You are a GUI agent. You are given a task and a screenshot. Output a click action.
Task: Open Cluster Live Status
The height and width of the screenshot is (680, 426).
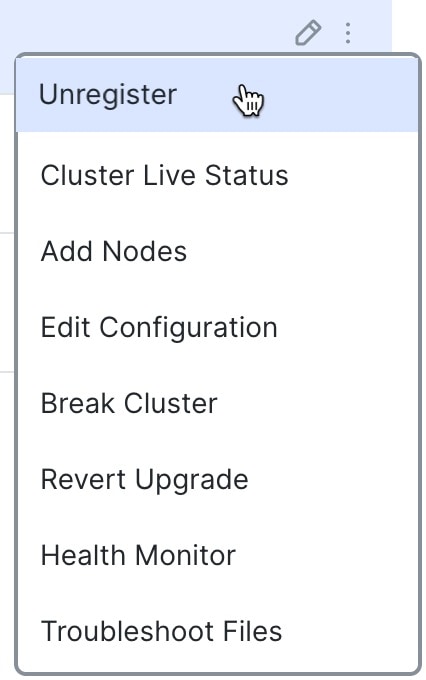(x=217, y=176)
